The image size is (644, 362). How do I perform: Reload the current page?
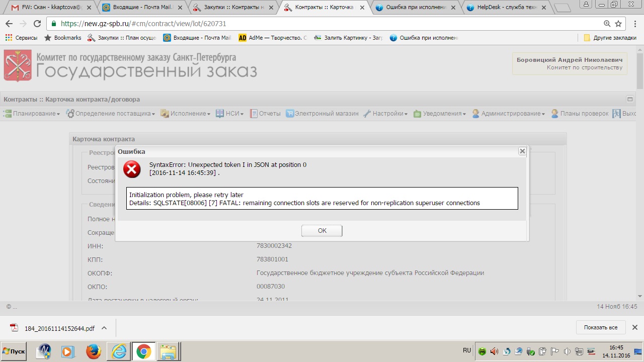[x=37, y=24]
